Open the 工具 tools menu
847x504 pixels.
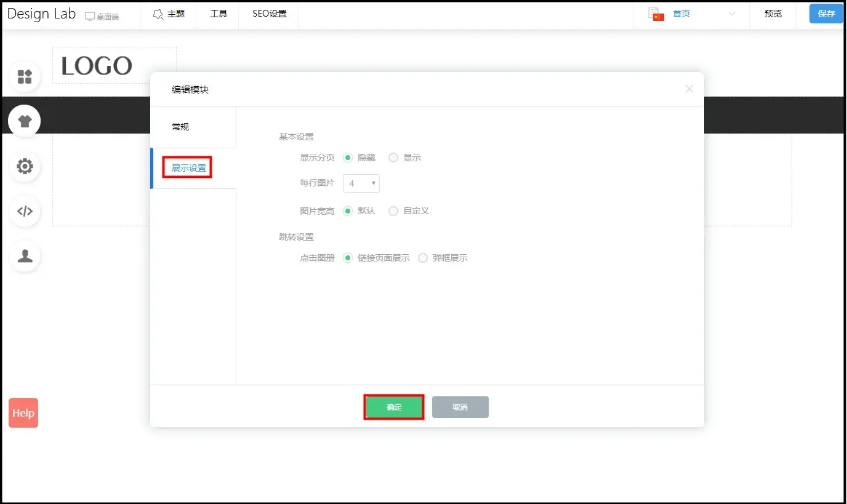[x=219, y=14]
